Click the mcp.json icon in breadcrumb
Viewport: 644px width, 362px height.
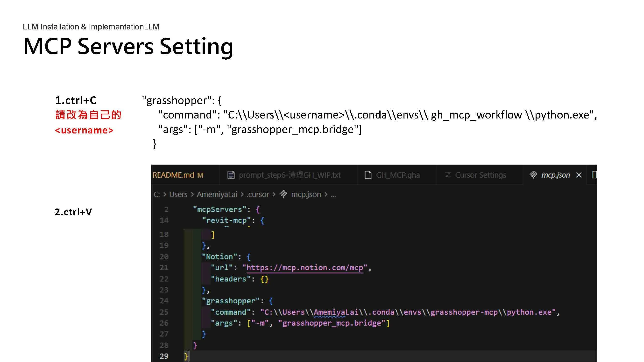coord(283,194)
